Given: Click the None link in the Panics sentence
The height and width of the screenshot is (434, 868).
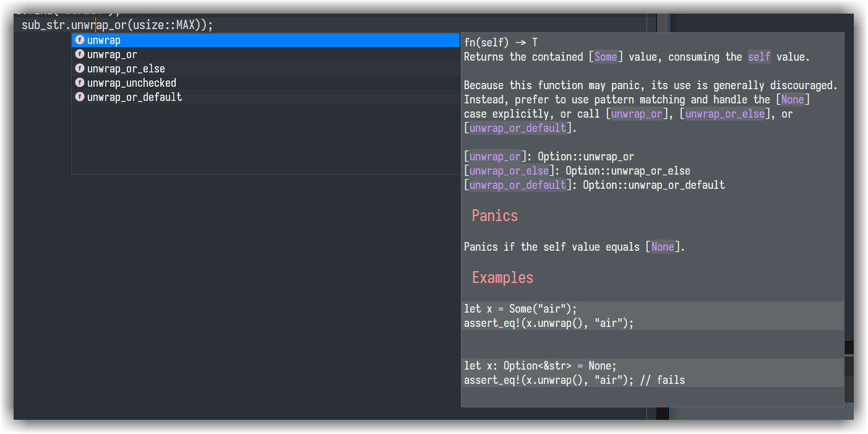Looking at the screenshot, I should click(663, 247).
